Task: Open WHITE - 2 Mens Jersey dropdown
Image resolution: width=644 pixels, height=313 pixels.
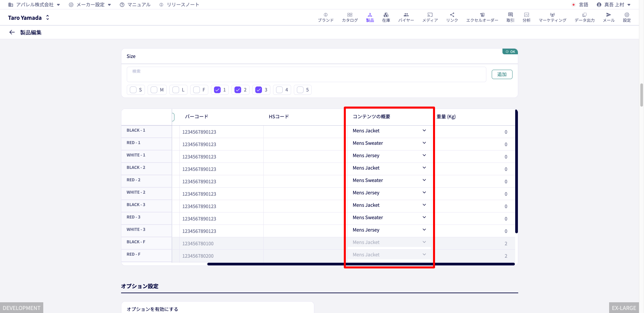Action: [x=389, y=193]
